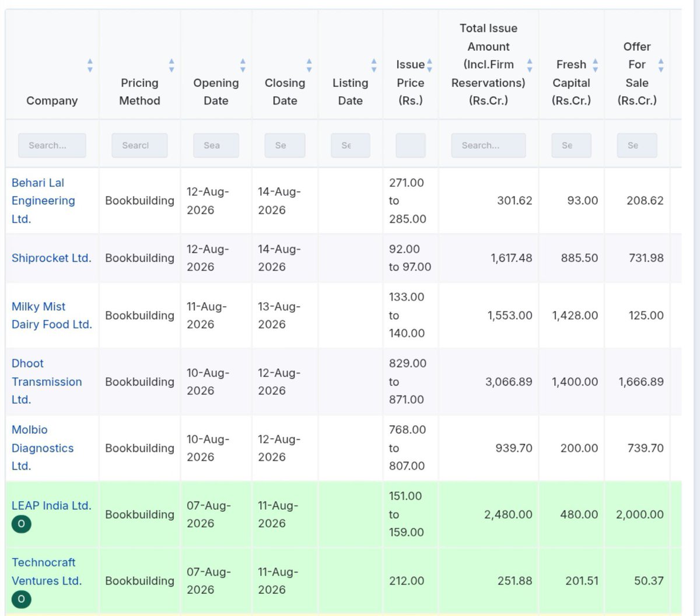
Task: Select Dhoot Transmission offer for sale 1,666.89
Action: [641, 381]
